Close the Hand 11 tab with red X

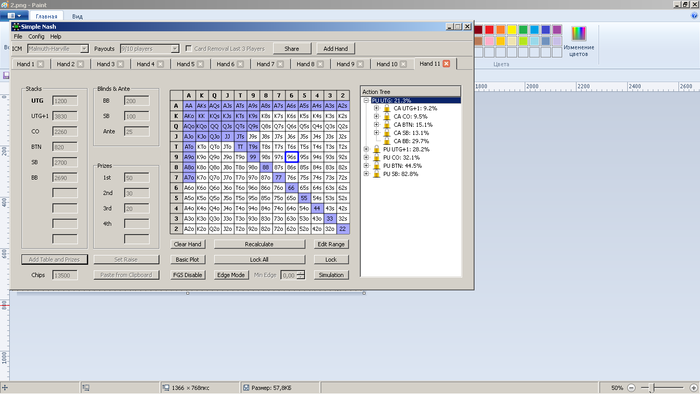click(x=446, y=64)
